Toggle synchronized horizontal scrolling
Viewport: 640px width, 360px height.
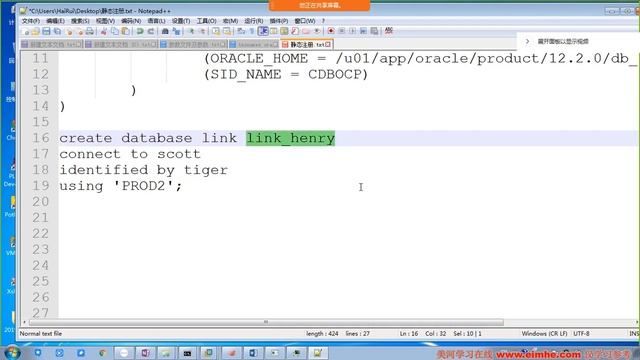click(227, 31)
